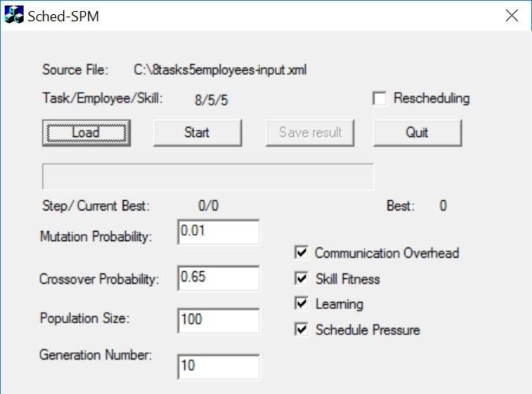532x394 pixels.
Task: Click the Step/Current Best 0/0 value
Action: pyautogui.click(x=208, y=206)
